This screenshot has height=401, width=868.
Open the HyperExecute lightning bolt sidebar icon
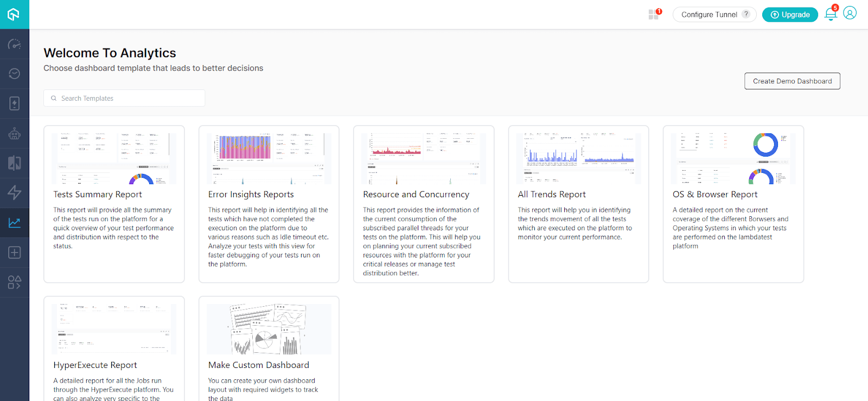coord(14,192)
